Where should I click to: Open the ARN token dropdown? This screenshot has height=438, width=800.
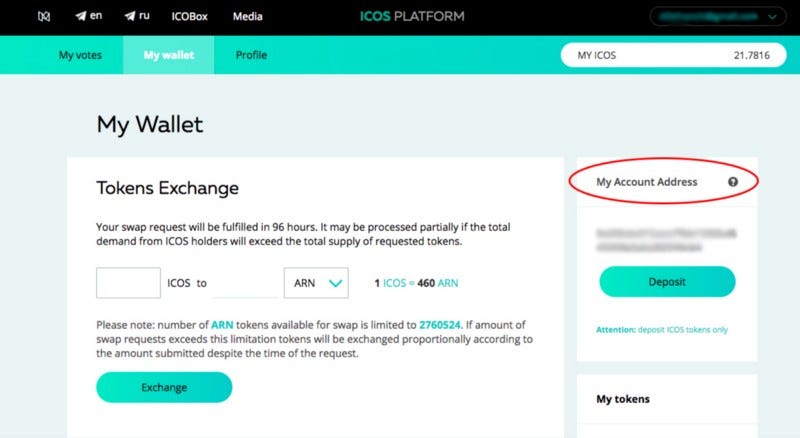[x=316, y=283]
